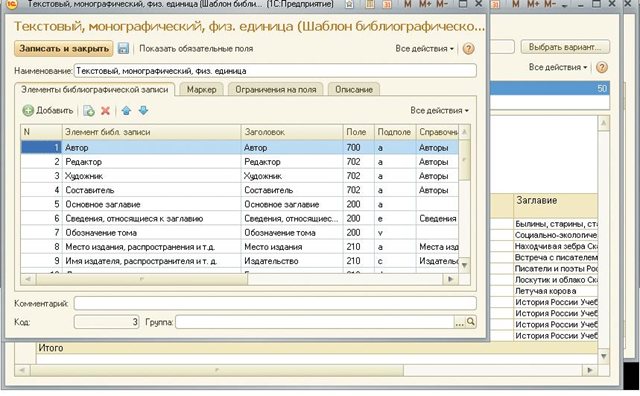
Task: Open the calculator icon in the front title bar
Action: (370, 4)
